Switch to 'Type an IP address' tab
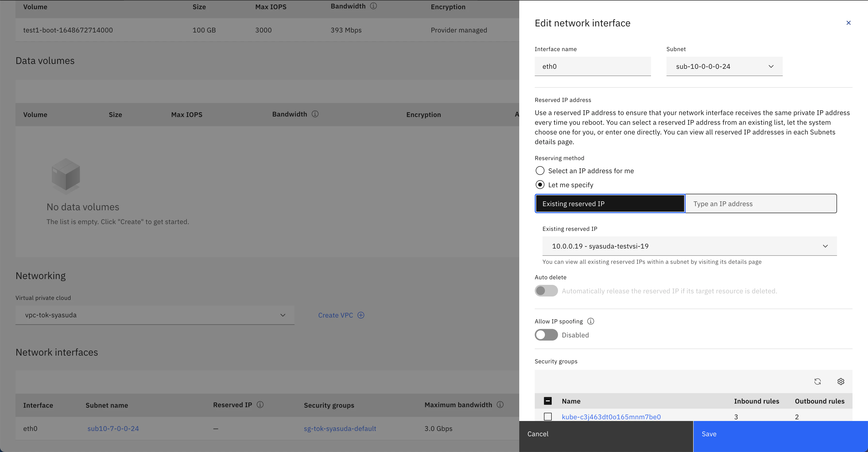Viewport: 868px width, 452px height. (761, 203)
